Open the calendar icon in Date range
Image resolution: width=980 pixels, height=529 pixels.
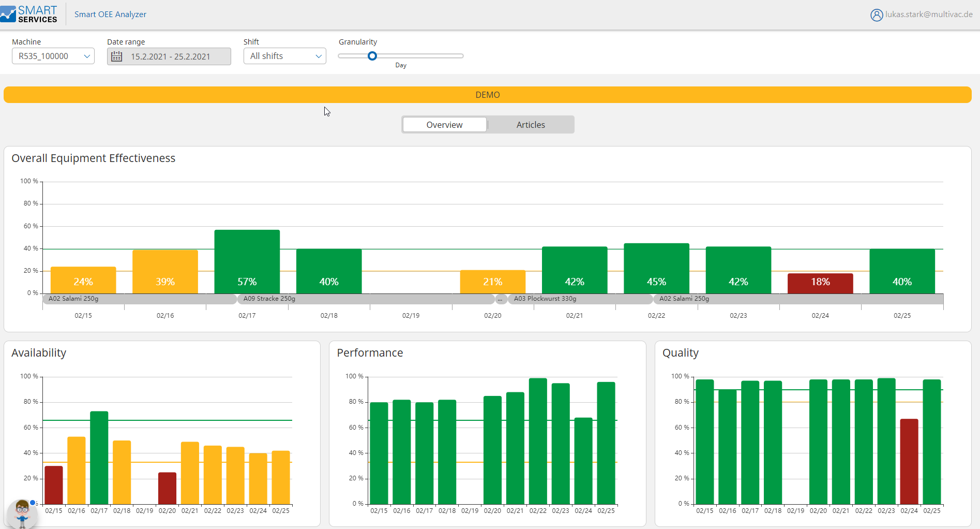click(x=117, y=56)
